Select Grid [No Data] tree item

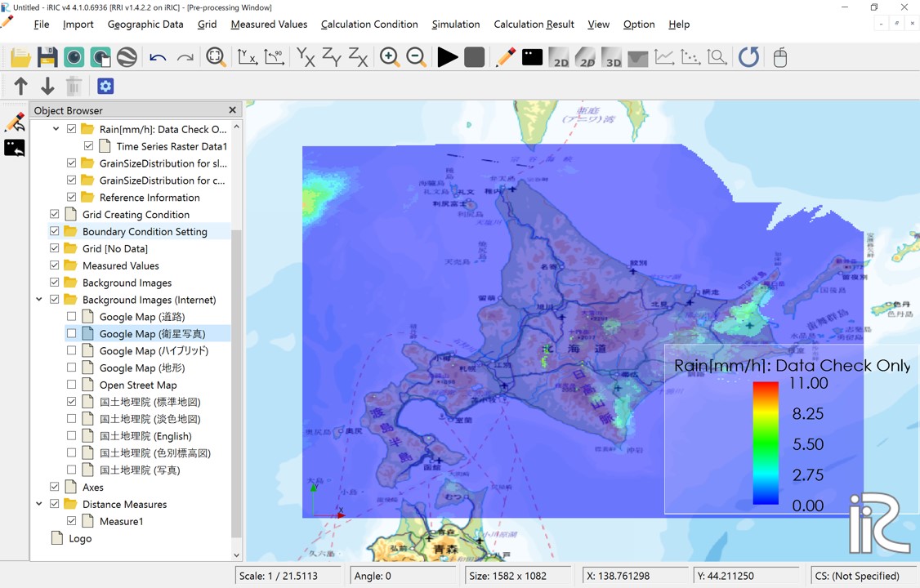(115, 248)
